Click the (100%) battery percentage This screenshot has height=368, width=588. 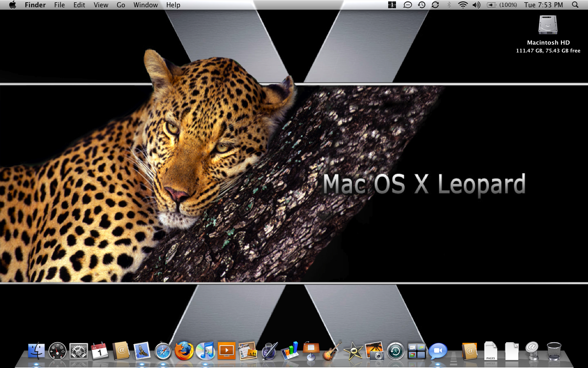508,5
